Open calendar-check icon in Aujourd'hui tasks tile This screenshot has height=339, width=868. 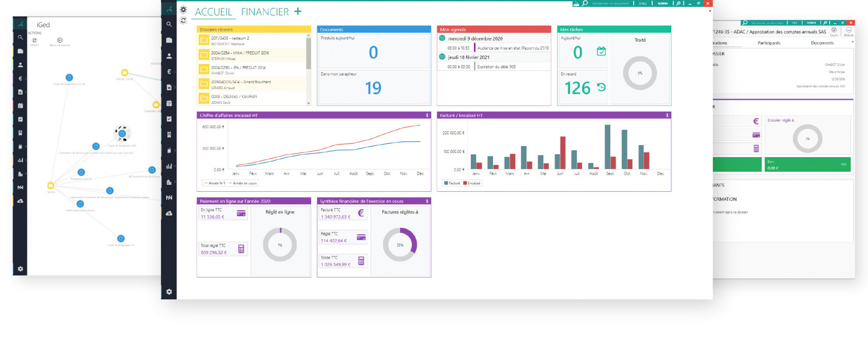pyautogui.click(x=601, y=51)
